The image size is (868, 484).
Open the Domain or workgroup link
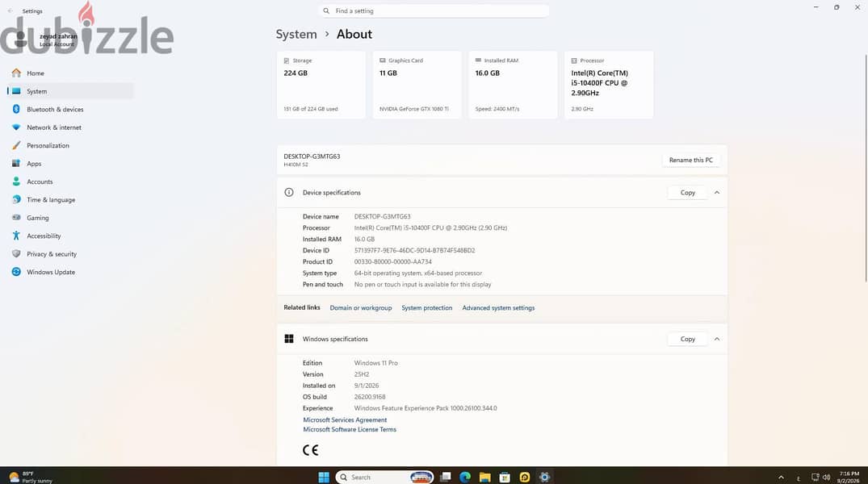361,308
